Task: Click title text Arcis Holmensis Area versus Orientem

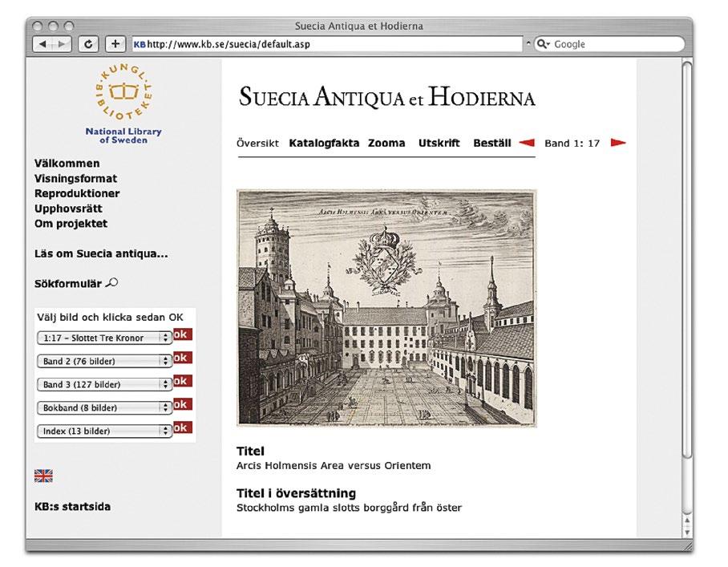Action: click(x=334, y=465)
